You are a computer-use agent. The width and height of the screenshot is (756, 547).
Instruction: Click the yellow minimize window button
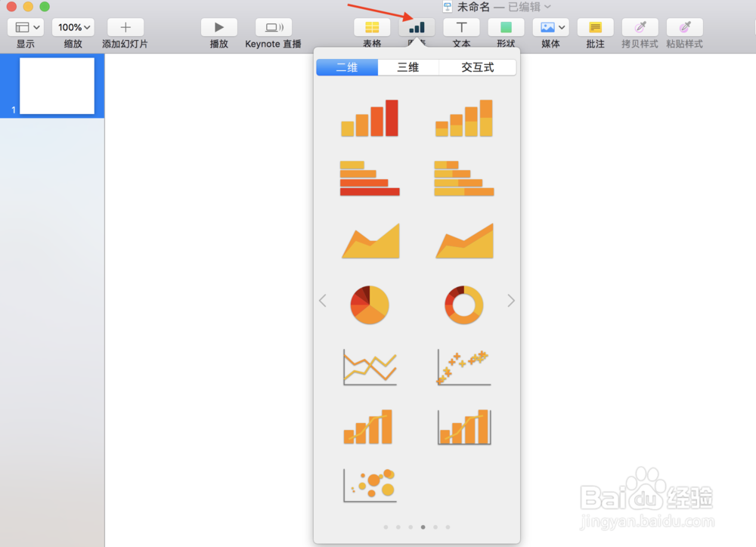[x=28, y=6]
